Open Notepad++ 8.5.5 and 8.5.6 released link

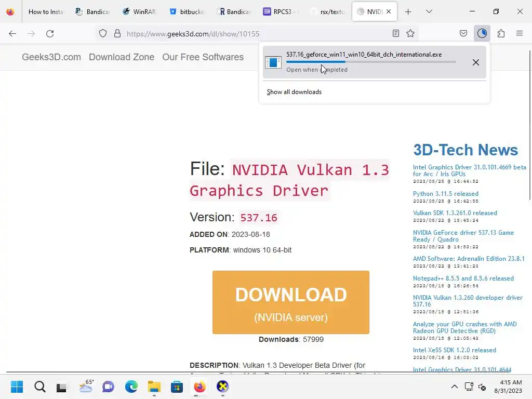coord(463,278)
